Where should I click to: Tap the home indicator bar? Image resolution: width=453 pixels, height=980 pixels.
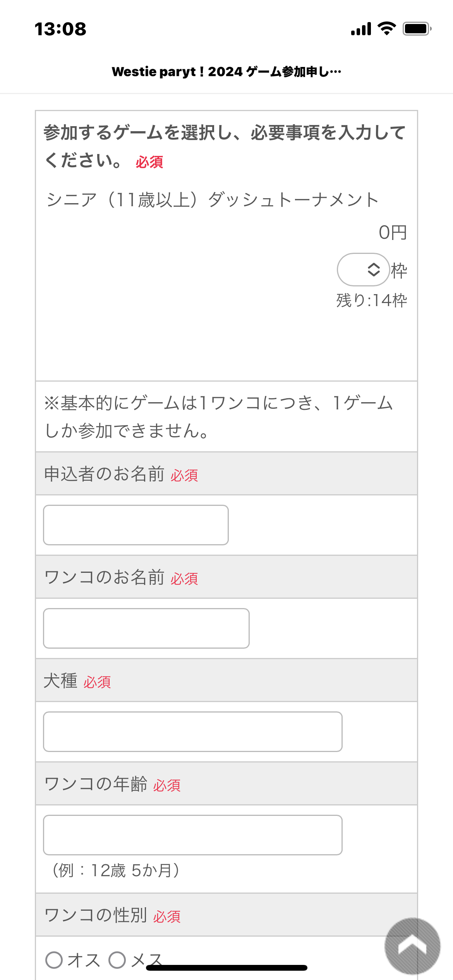[x=226, y=968]
